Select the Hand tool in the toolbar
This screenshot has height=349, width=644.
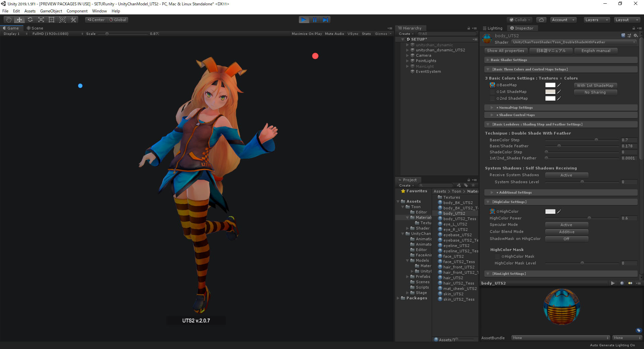[9, 20]
